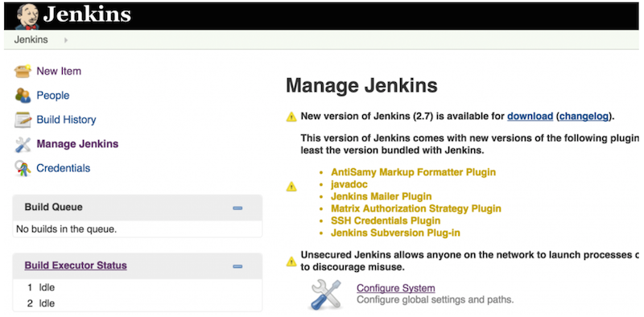This screenshot has width=644, height=317.
Task: Open the New Item link
Action: point(59,71)
